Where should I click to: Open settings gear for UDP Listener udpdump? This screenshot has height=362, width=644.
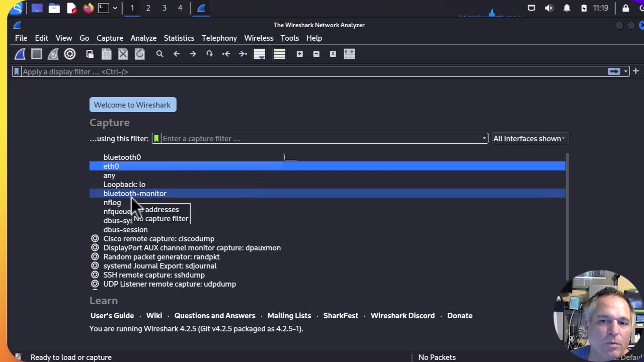(95, 284)
